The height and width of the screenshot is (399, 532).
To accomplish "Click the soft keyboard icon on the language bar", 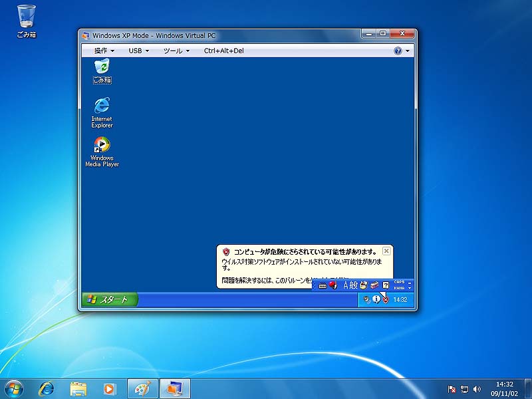I will click(323, 285).
